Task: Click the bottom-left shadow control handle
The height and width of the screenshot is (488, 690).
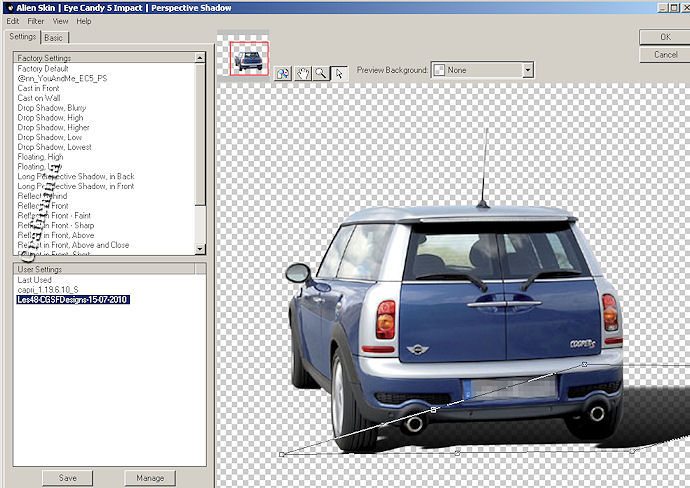Action: tap(282, 454)
